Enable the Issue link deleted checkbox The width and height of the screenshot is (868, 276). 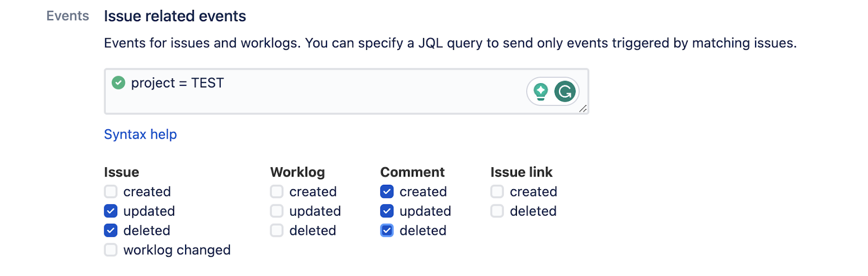[x=497, y=211]
